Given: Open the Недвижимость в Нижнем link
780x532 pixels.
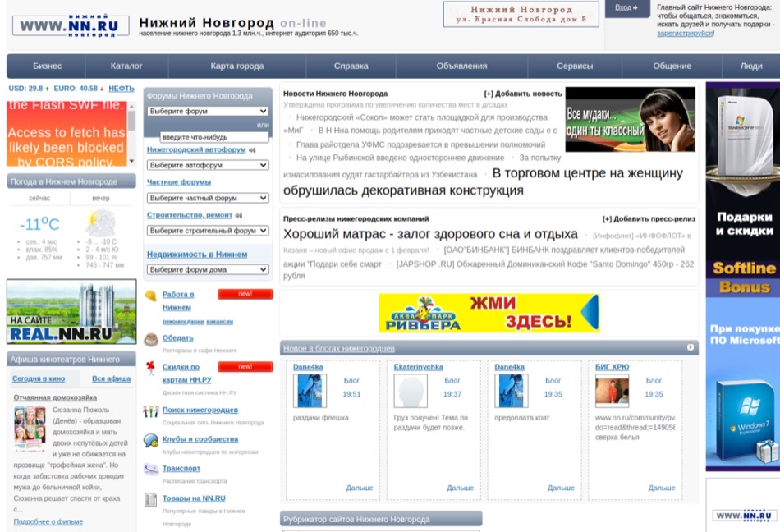Looking at the screenshot, I should pos(197,255).
